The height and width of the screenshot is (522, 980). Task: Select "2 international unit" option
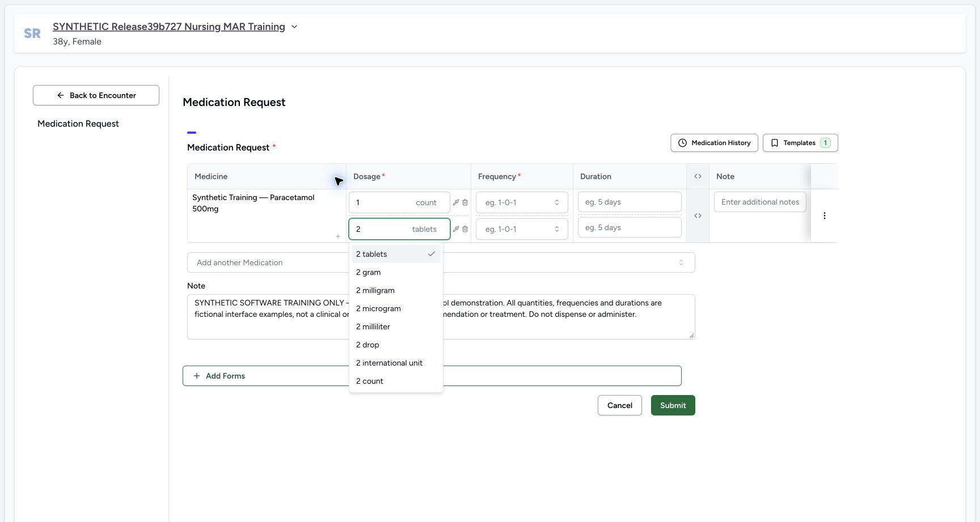396,363
